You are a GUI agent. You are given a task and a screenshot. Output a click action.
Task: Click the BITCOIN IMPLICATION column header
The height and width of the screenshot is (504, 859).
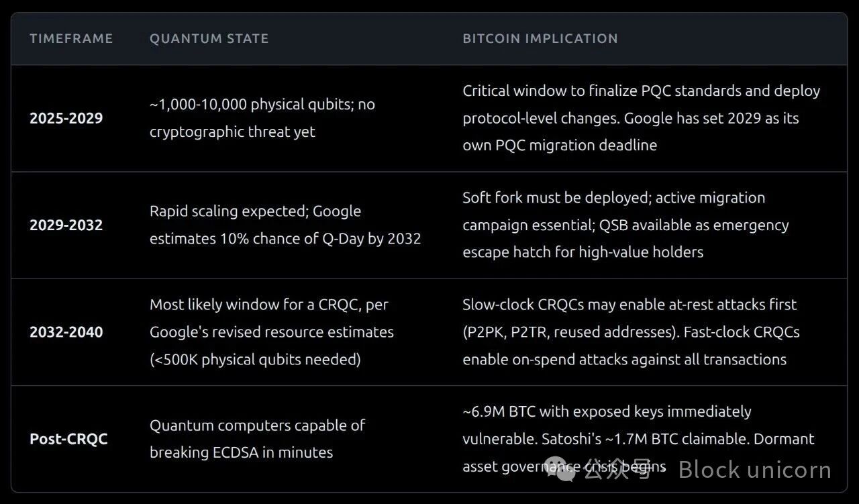click(540, 38)
